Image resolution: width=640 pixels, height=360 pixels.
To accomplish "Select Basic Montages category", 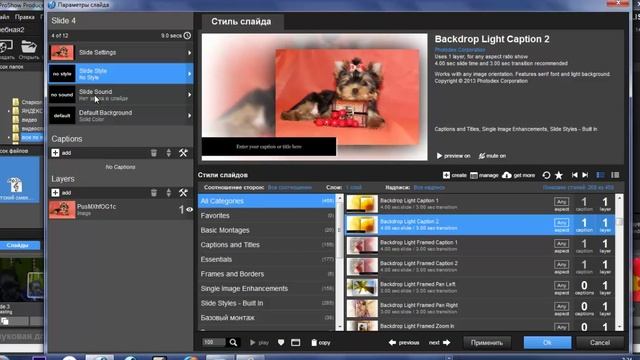I will pyautogui.click(x=267, y=230).
